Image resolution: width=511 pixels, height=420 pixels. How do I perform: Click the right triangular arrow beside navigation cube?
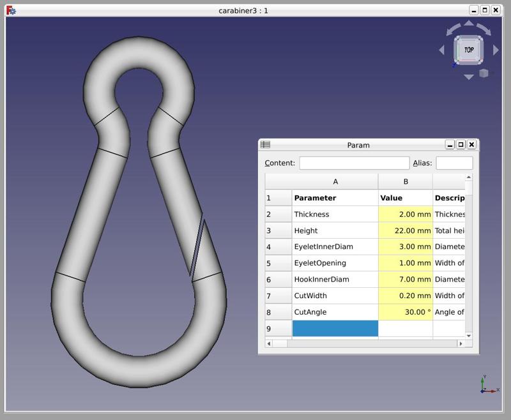pyautogui.click(x=495, y=49)
